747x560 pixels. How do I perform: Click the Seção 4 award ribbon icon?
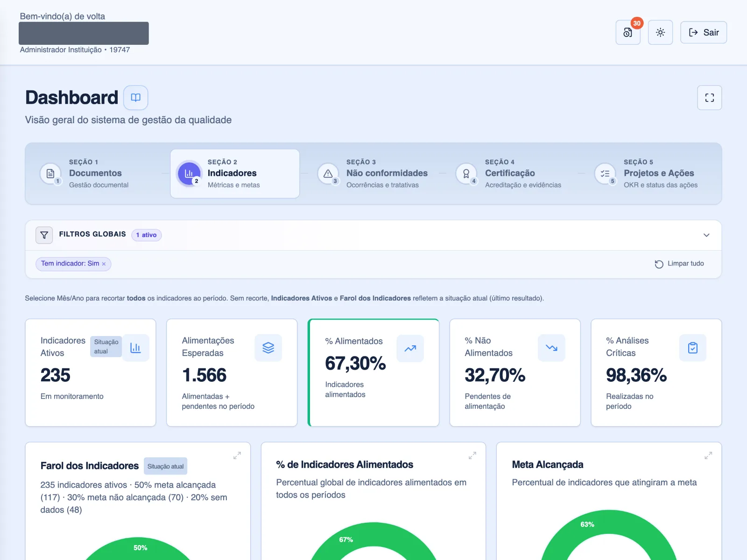[466, 174]
